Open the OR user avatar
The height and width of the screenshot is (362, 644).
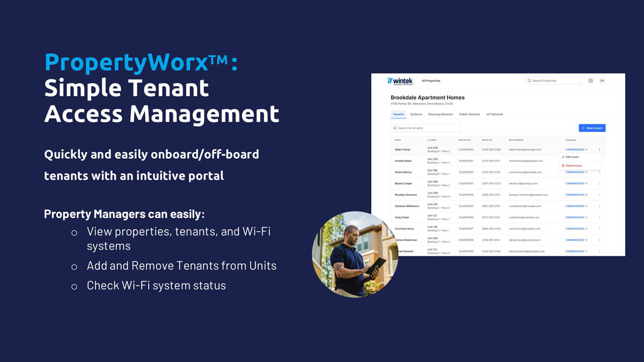pyautogui.click(x=602, y=81)
